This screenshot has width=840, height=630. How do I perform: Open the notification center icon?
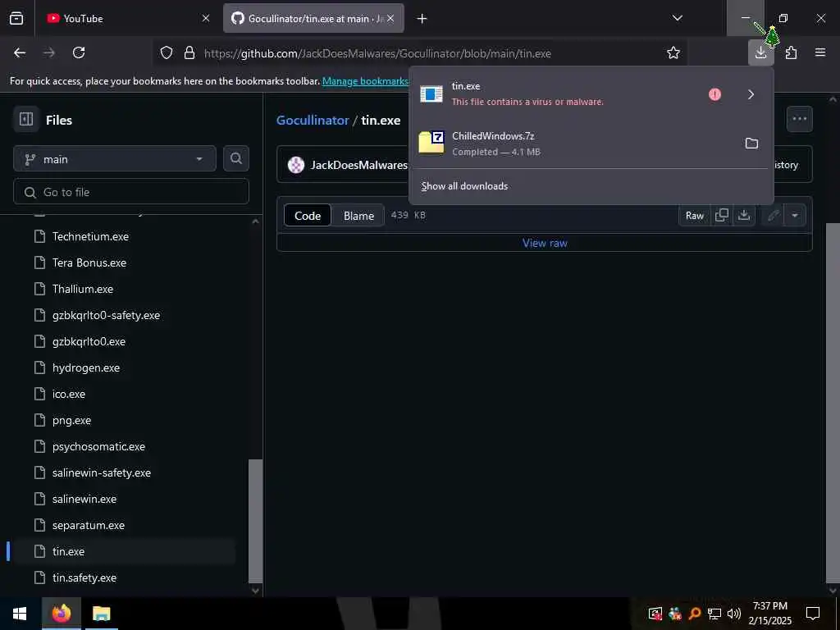click(813, 613)
